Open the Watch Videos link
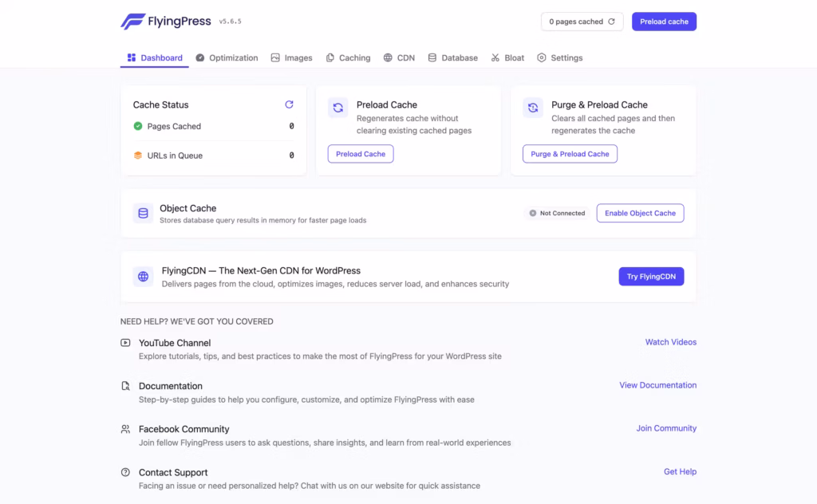 (x=670, y=342)
